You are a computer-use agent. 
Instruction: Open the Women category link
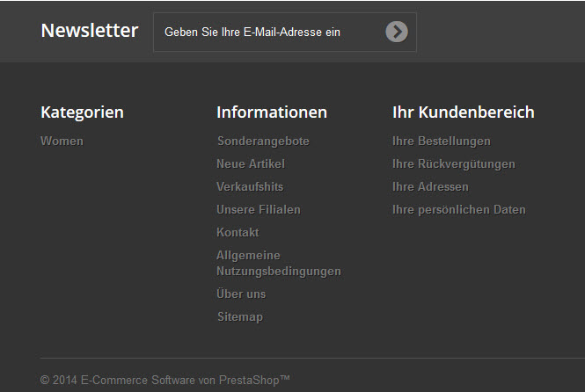coord(62,141)
